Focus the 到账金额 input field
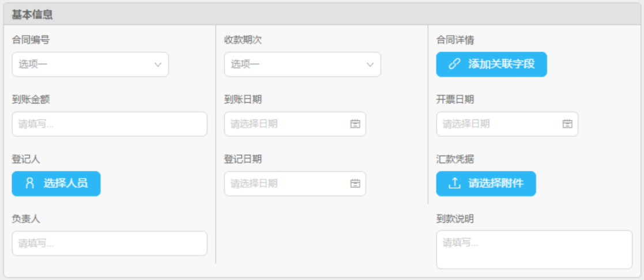Image resolution: width=644 pixels, height=280 pixels. [109, 124]
